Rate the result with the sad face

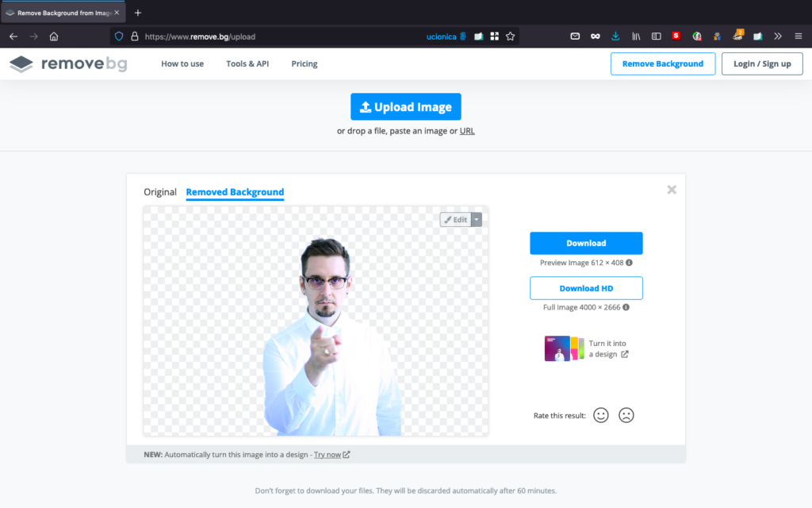click(626, 415)
